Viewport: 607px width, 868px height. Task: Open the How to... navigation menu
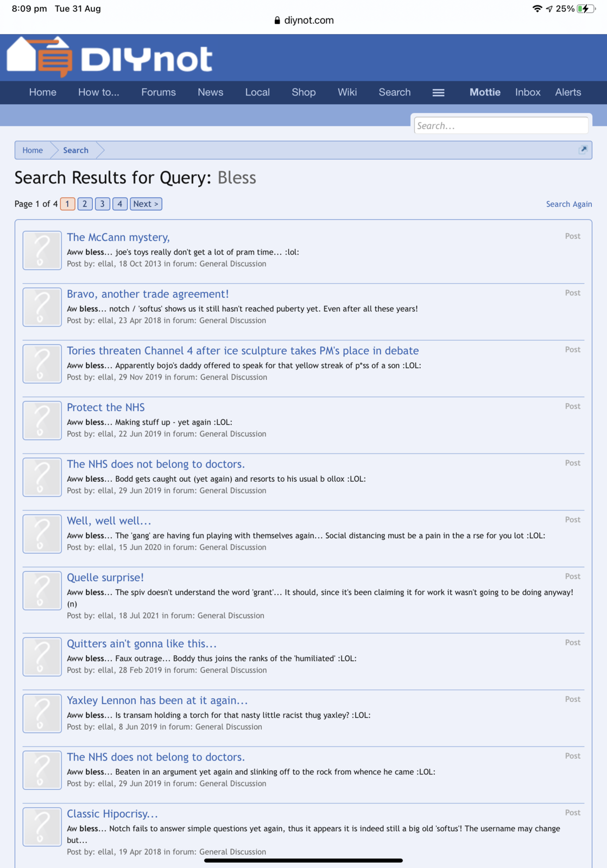pyautogui.click(x=98, y=92)
